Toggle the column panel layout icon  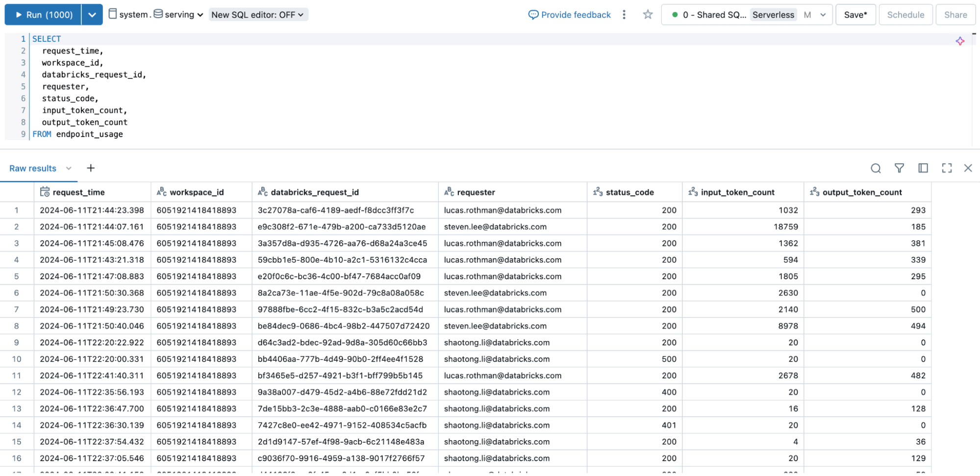click(923, 168)
